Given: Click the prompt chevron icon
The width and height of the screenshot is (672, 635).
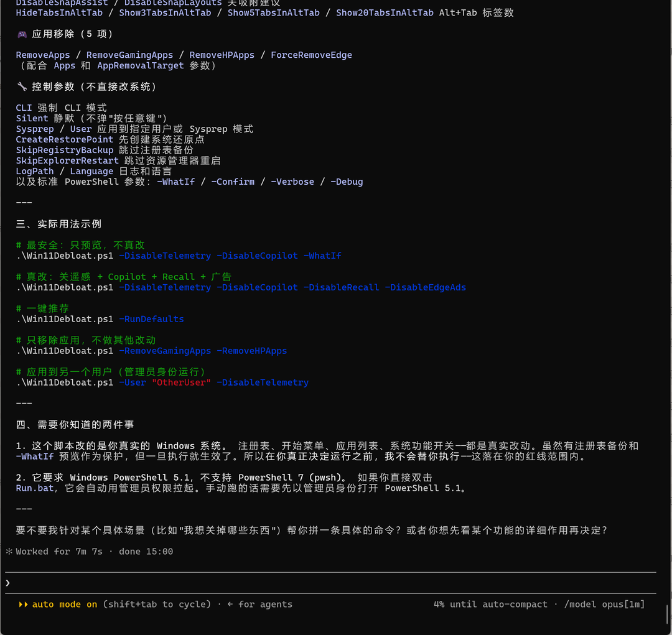Looking at the screenshot, I should 7,583.
